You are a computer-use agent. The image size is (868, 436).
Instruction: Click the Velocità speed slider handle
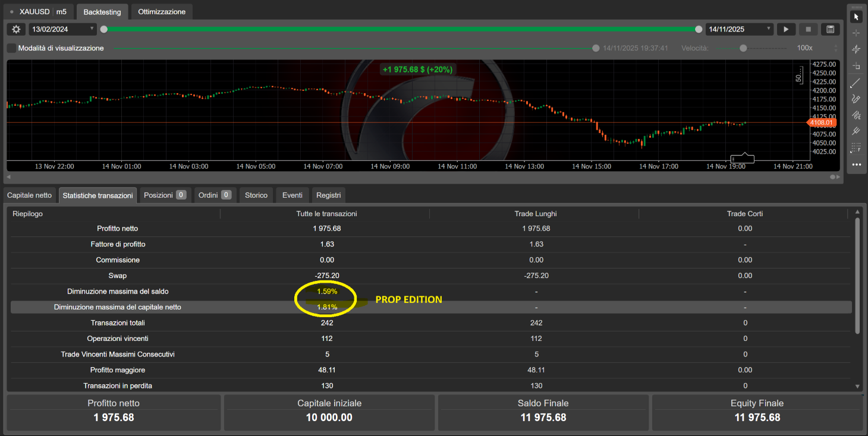(x=743, y=48)
